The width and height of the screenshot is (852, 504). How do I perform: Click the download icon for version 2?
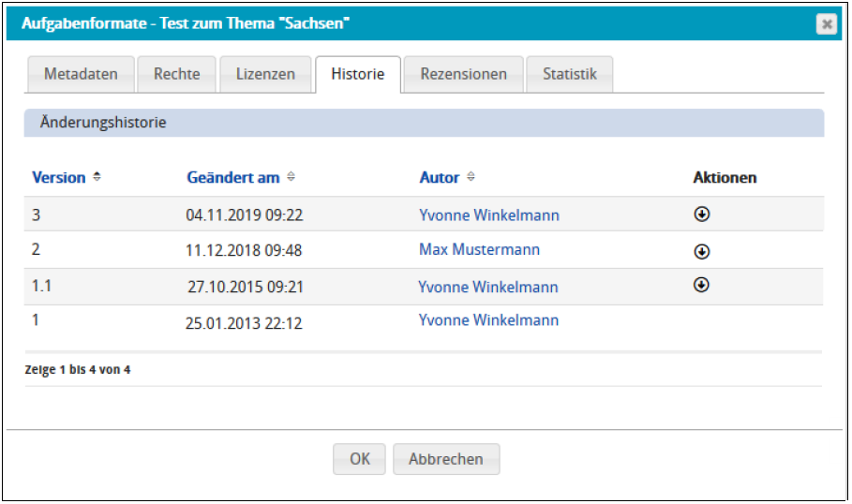click(x=701, y=251)
